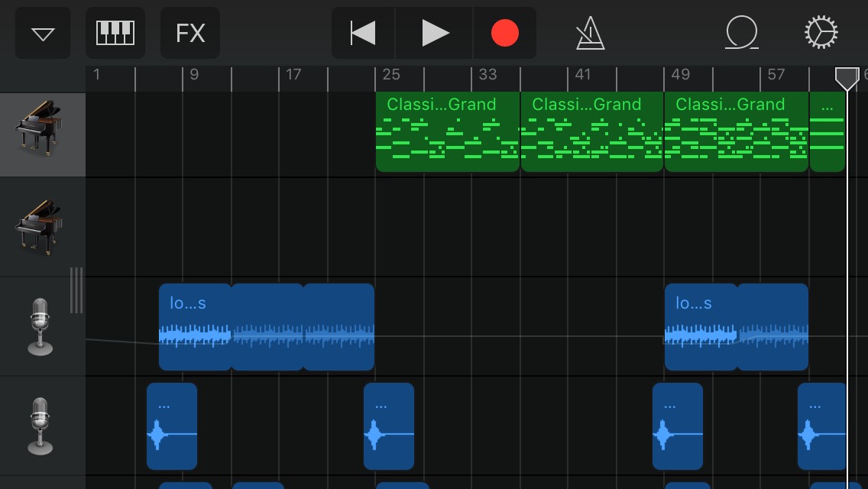Select the short audio clip near bar 6
Image resolution: width=868 pixels, height=489 pixels.
[x=172, y=426]
